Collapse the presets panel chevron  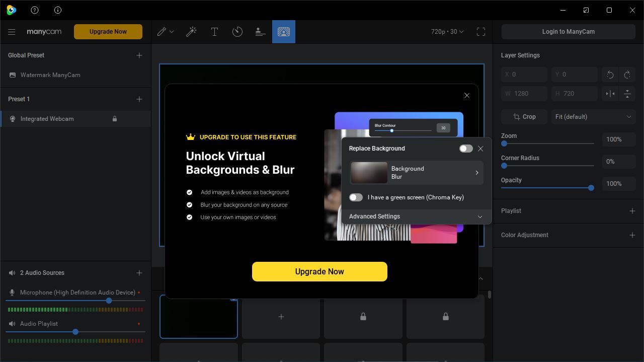[x=480, y=278]
